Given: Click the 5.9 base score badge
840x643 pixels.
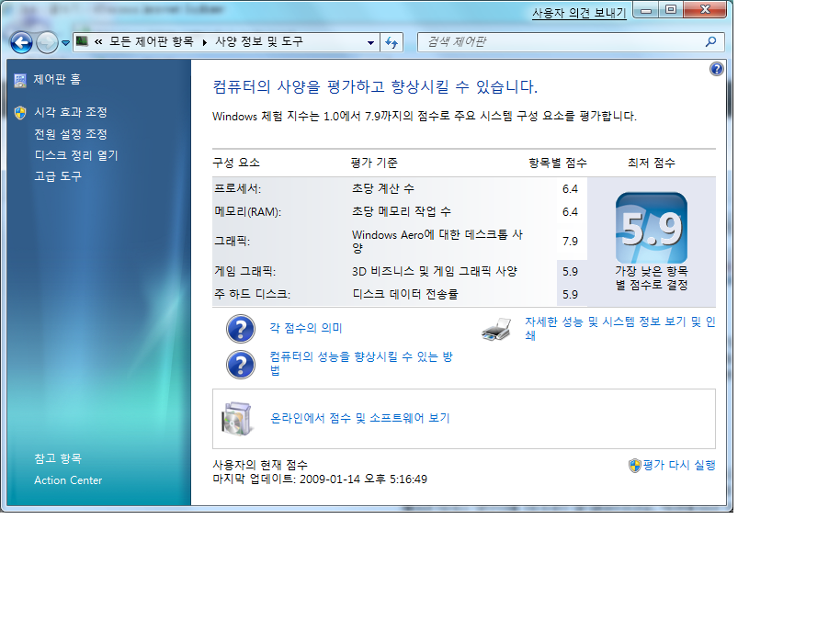Looking at the screenshot, I should pyautogui.click(x=652, y=228).
